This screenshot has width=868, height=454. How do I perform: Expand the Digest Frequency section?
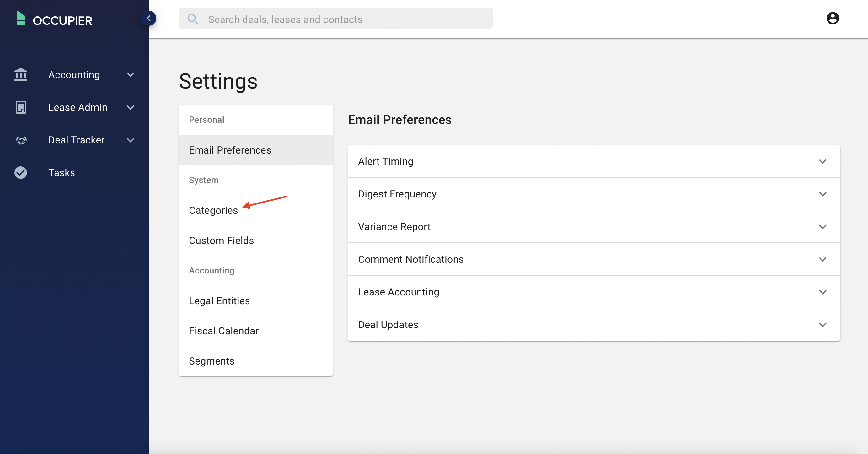click(823, 194)
